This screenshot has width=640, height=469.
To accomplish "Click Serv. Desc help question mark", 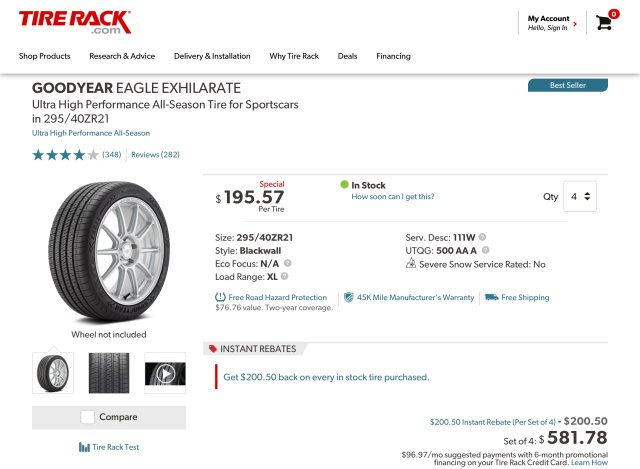I will (x=483, y=237).
